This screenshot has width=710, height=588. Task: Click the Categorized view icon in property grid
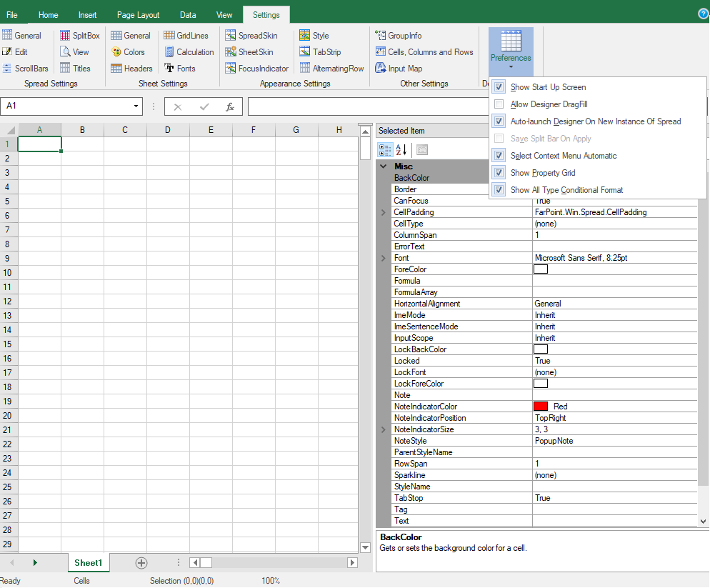pos(385,149)
